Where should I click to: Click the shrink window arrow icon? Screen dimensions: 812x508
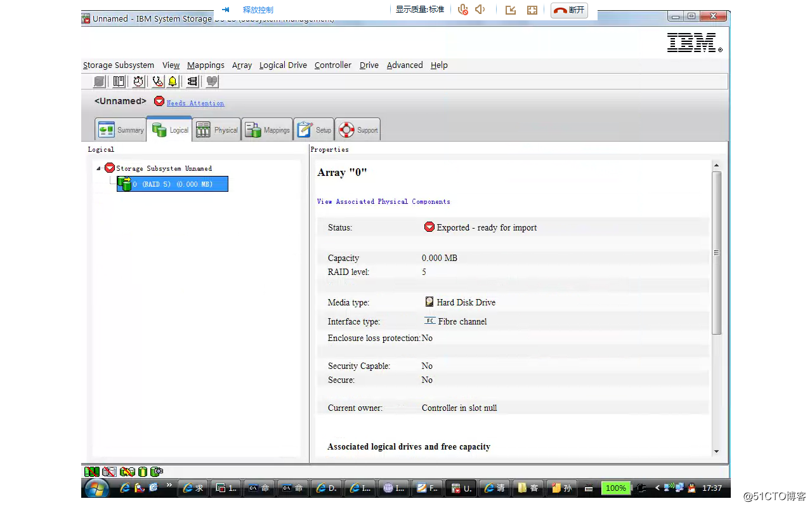tap(511, 10)
